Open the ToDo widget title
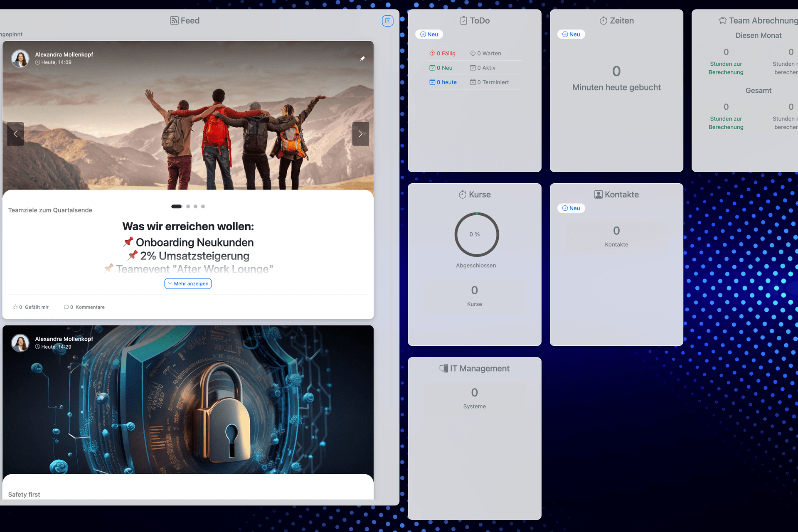The height and width of the screenshot is (532, 798). (475, 21)
